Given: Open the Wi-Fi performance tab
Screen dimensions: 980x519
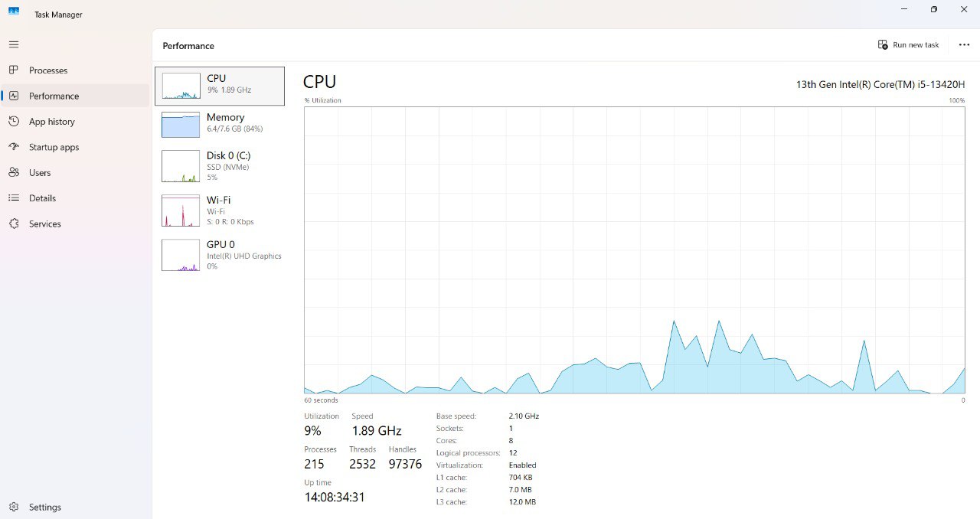Looking at the screenshot, I should (180, 210).
